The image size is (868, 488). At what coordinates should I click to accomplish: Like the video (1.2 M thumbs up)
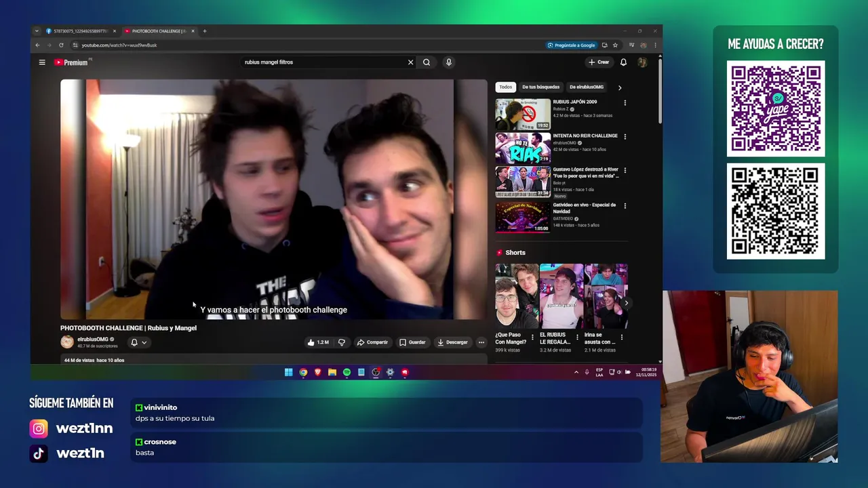point(318,342)
